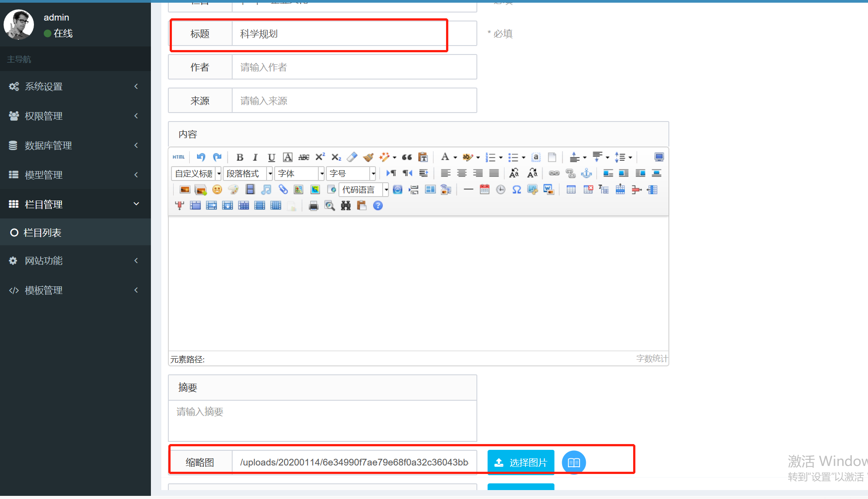Viewport: 868px width, 499px height.
Task: Expand 模板管理 sidebar menu
Action: tap(75, 290)
